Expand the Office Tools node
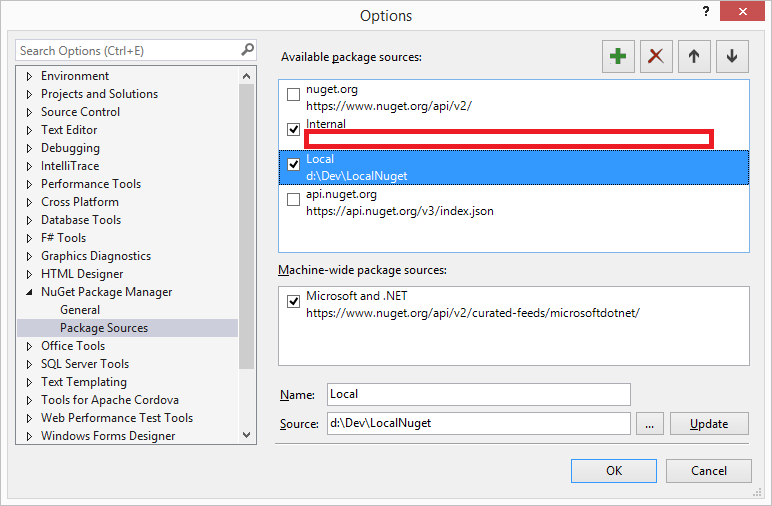 [29, 346]
